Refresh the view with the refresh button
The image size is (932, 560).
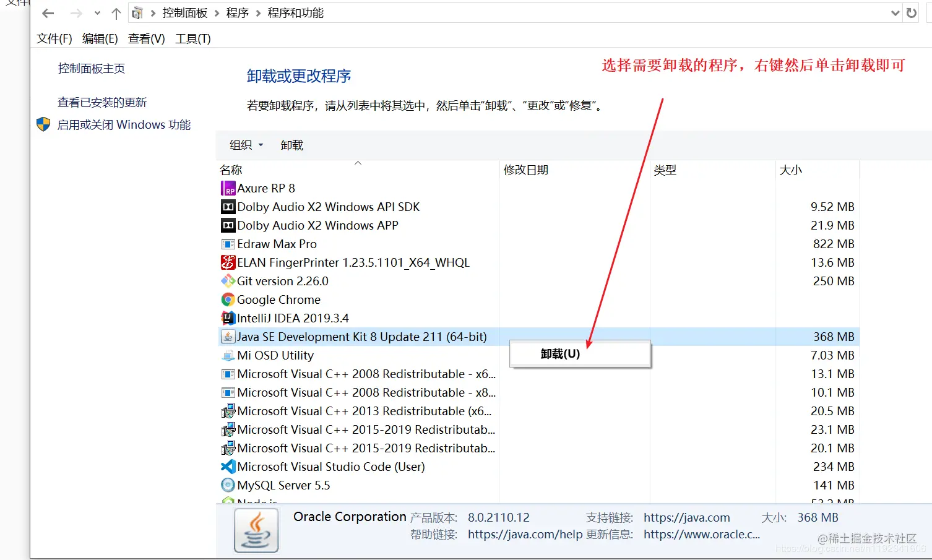912,13
